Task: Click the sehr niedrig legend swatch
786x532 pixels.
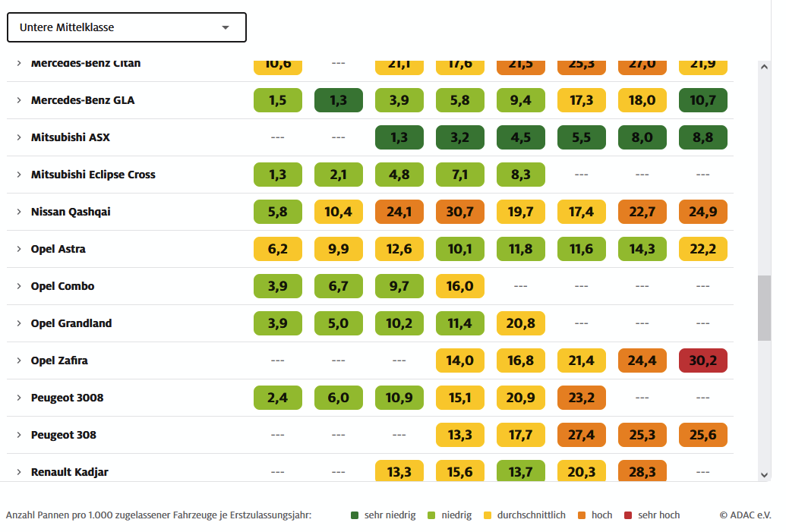Action: (355, 515)
